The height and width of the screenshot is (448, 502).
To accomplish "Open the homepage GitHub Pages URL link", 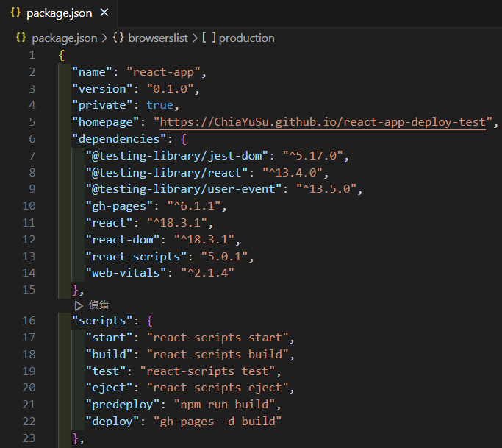I will (x=323, y=122).
